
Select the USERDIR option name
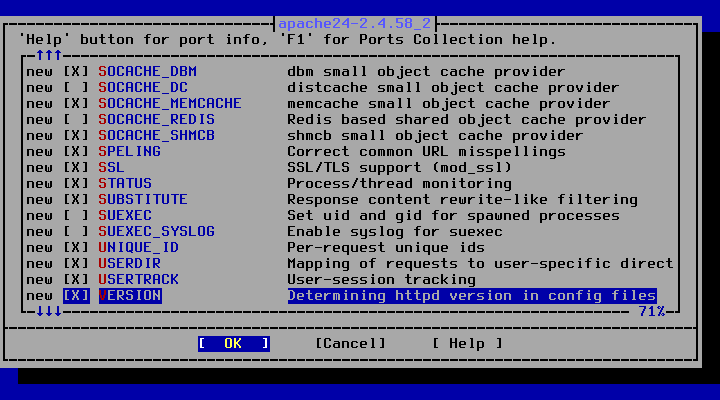point(129,264)
